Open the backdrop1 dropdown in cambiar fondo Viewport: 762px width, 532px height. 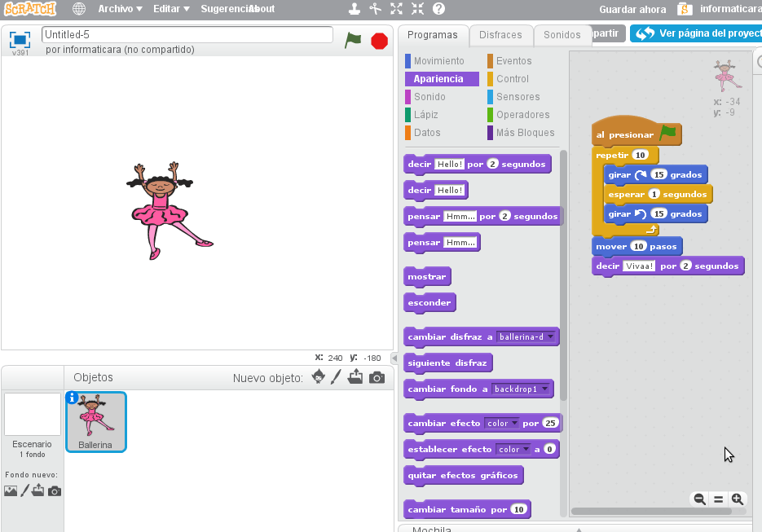click(544, 389)
